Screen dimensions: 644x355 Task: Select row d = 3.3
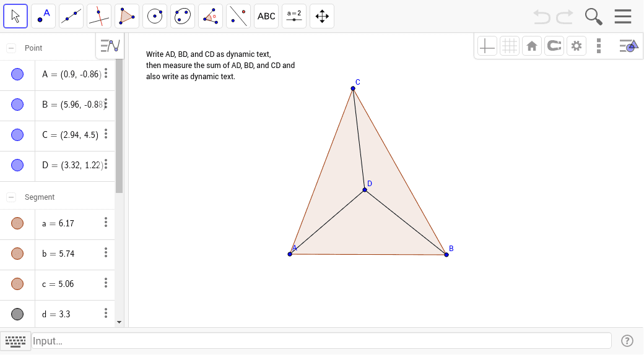click(x=58, y=314)
